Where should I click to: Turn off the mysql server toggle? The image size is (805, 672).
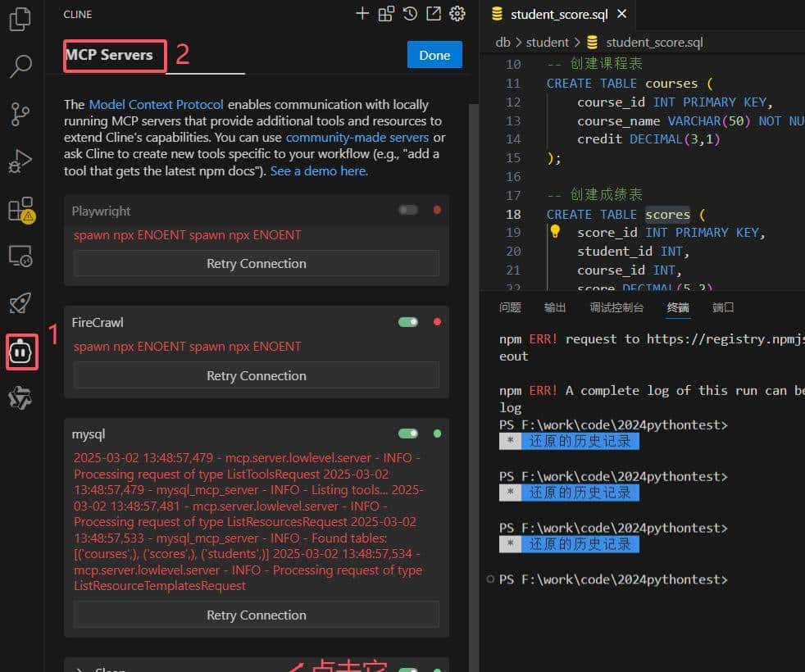coord(407,433)
